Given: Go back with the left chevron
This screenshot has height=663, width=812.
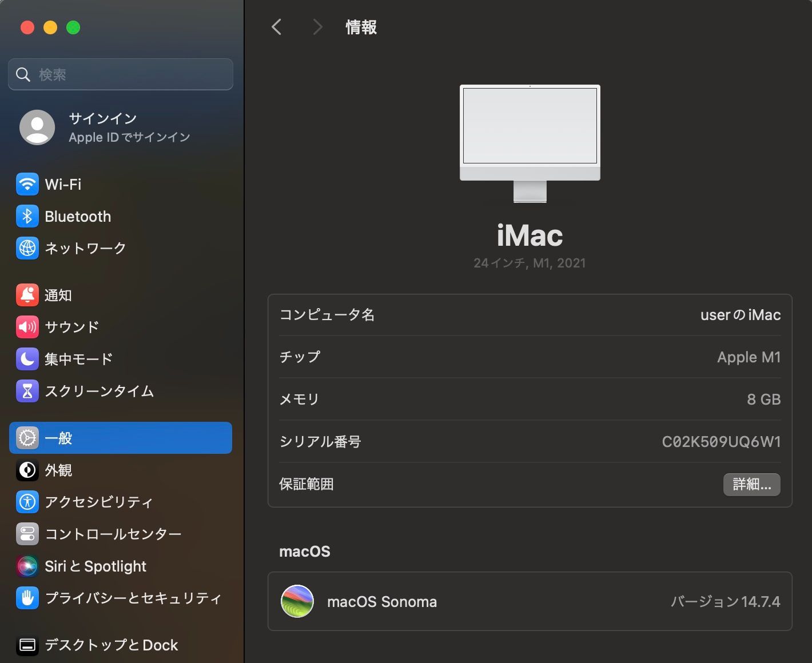Looking at the screenshot, I should (277, 27).
